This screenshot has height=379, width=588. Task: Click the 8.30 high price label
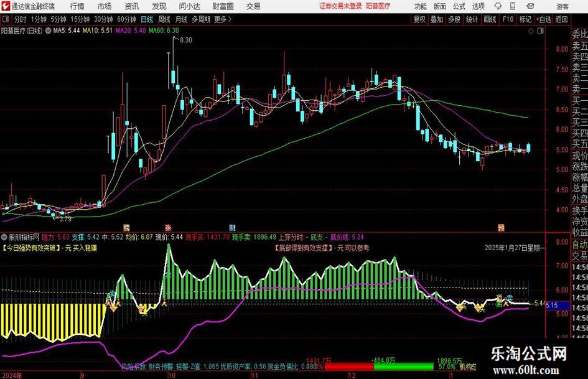coord(186,40)
